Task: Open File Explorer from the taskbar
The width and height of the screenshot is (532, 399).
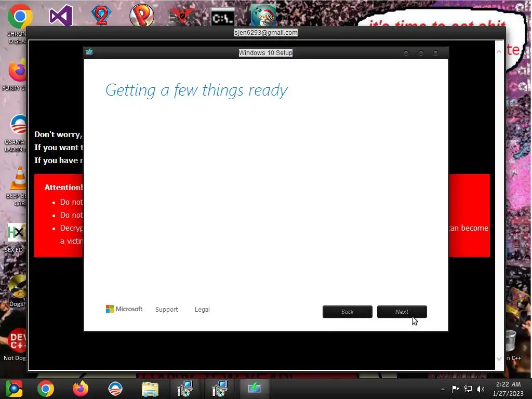Action: tap(150, 389)
